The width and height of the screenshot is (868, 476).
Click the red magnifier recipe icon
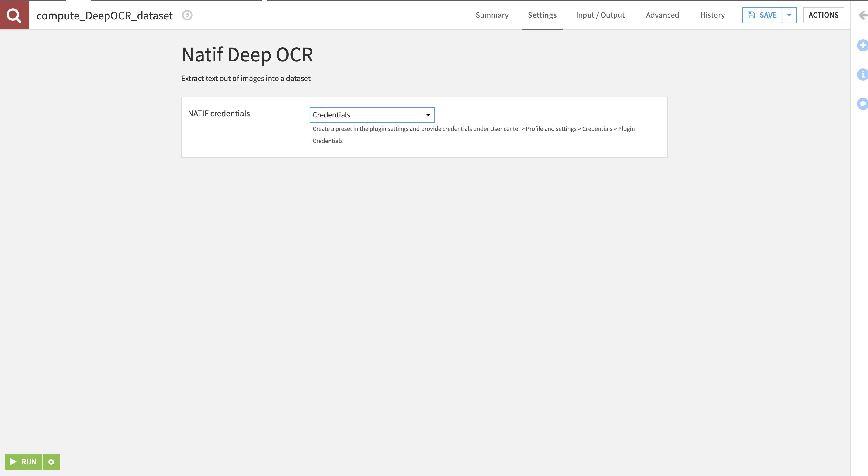click(15, 15)
